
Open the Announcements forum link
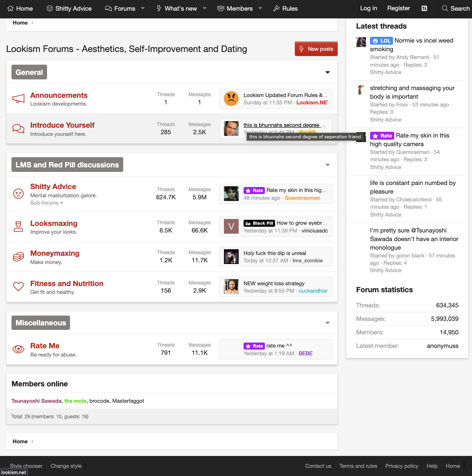59,95
